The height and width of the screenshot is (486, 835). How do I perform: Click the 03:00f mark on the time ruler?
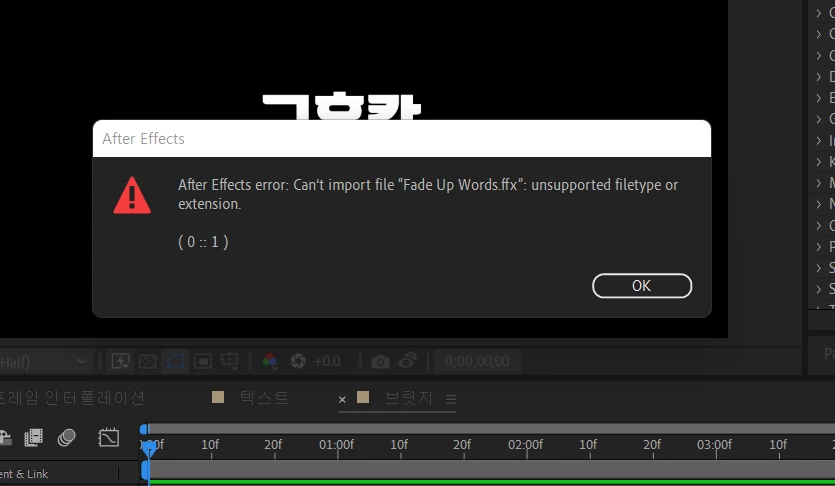point(715,444)
